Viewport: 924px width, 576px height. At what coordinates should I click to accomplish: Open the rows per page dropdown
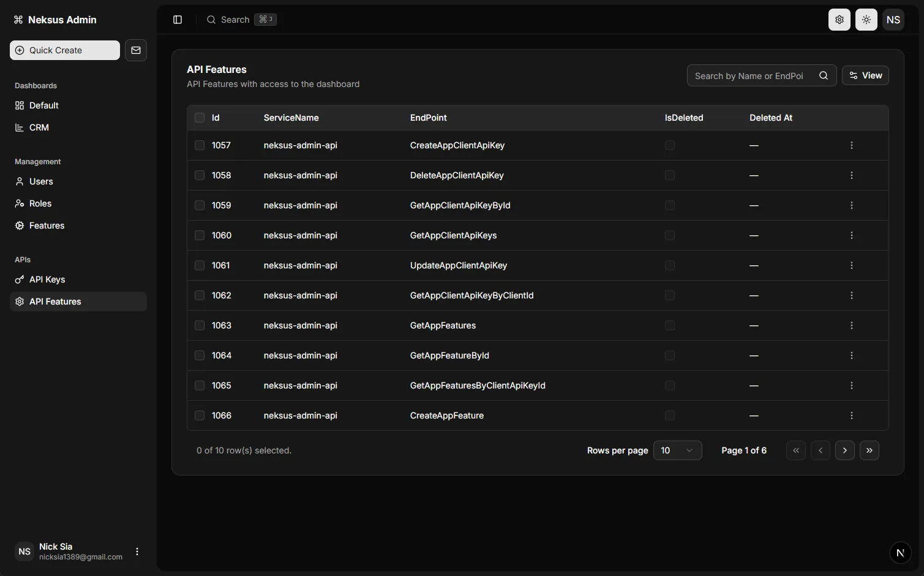point(677,450)
